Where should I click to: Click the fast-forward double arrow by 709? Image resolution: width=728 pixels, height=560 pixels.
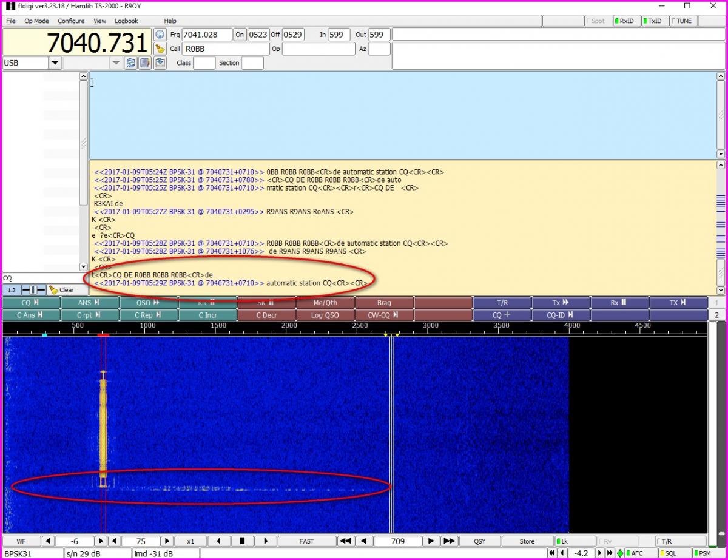tap(449, 541)
